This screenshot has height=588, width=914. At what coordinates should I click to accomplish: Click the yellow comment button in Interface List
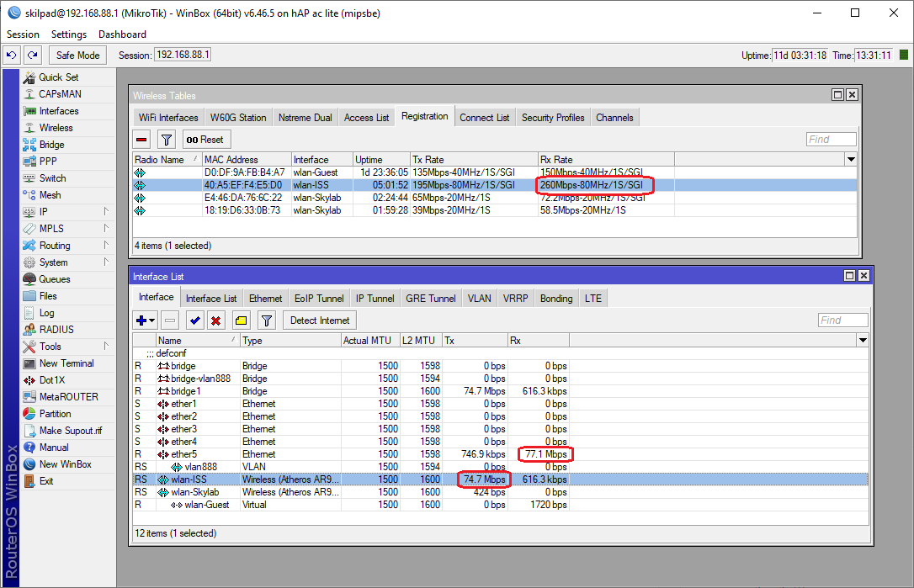(242, 320)
